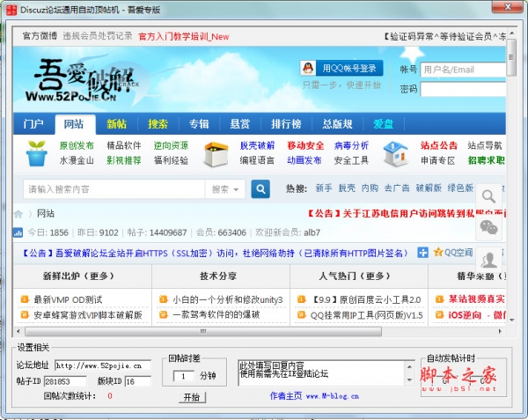Viewport: 528px width, 420px height.
Task: Click the 帖子ID field
Action: click(65, 381)
